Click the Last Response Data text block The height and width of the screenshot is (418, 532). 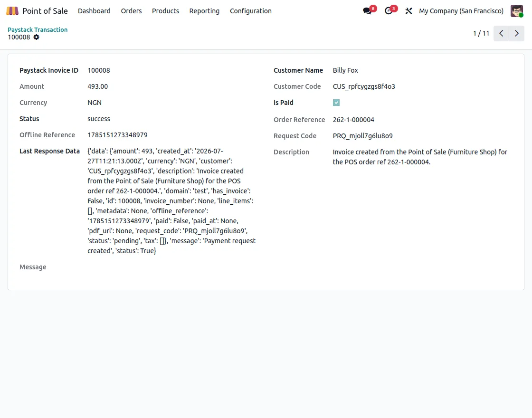pyautogui.click(x=171, y=201)
